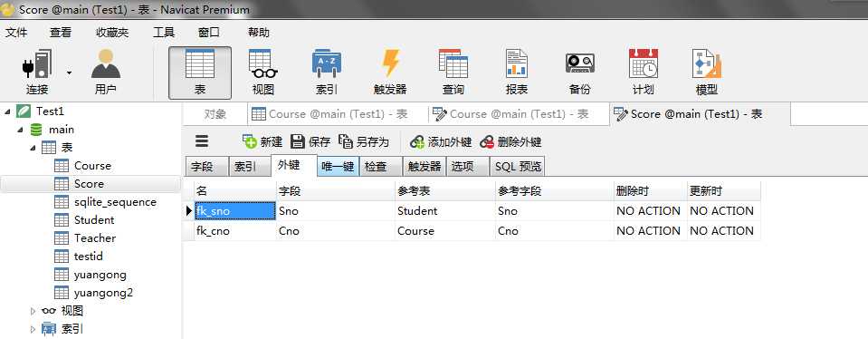The image size is (868, 339).
Task: Open the 帮助 menu
Action: coord(259,33)
